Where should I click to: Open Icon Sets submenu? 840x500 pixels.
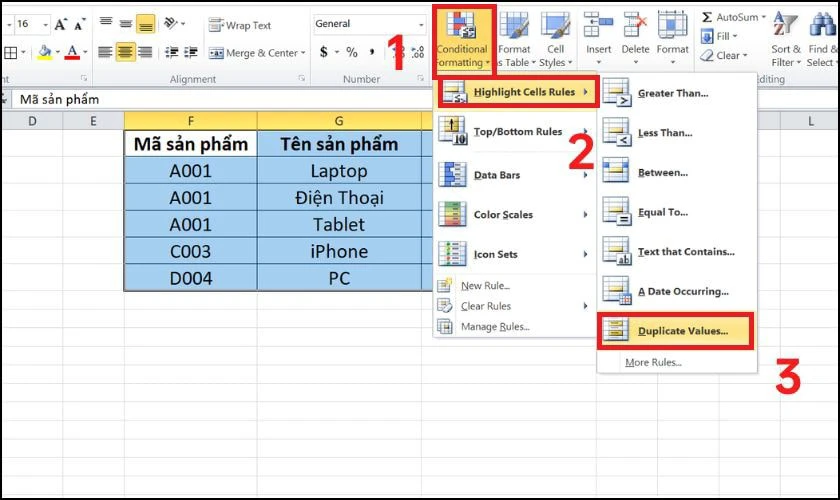pyautogui.click(x=515, y=254)
